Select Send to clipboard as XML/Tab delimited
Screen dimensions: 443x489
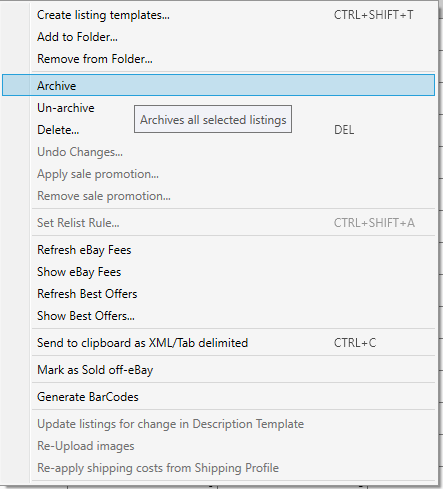pyautogui.click(x=218, y=343)
